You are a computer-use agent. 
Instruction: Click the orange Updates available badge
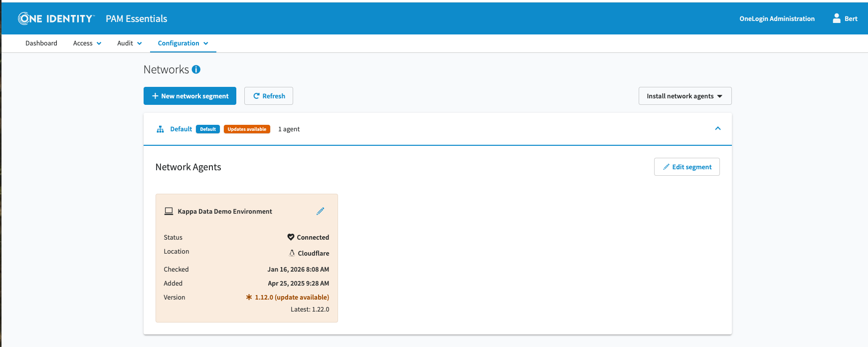click(247, 129)
